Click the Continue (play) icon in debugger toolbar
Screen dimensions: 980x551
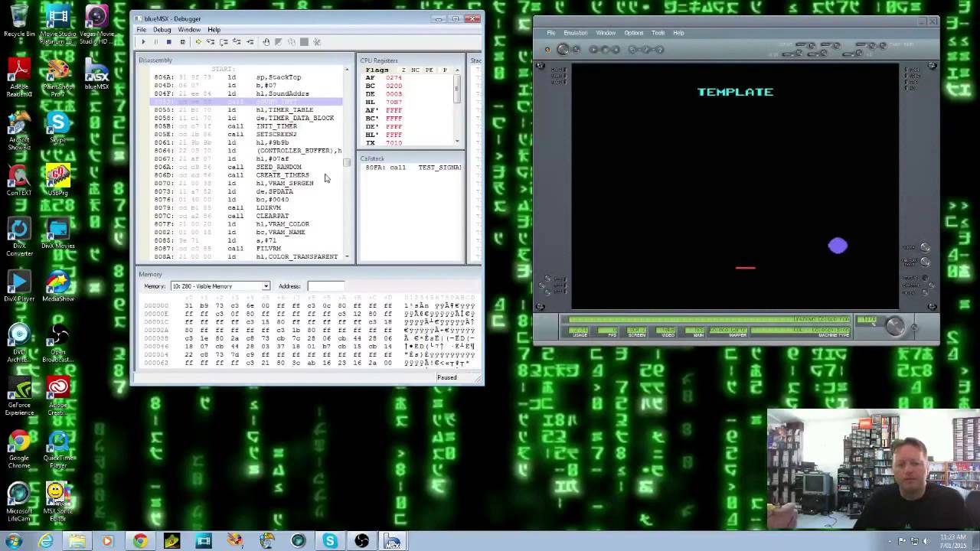click(x=142, y=42)
